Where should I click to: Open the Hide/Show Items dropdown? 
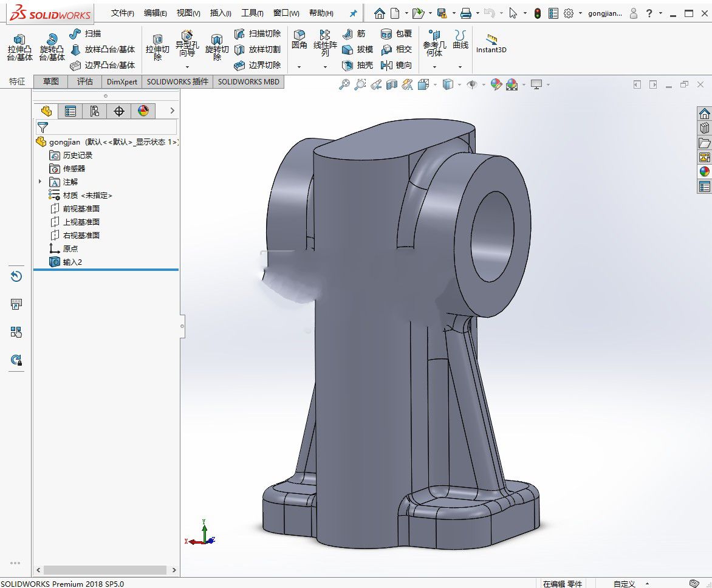click(483, 85)
